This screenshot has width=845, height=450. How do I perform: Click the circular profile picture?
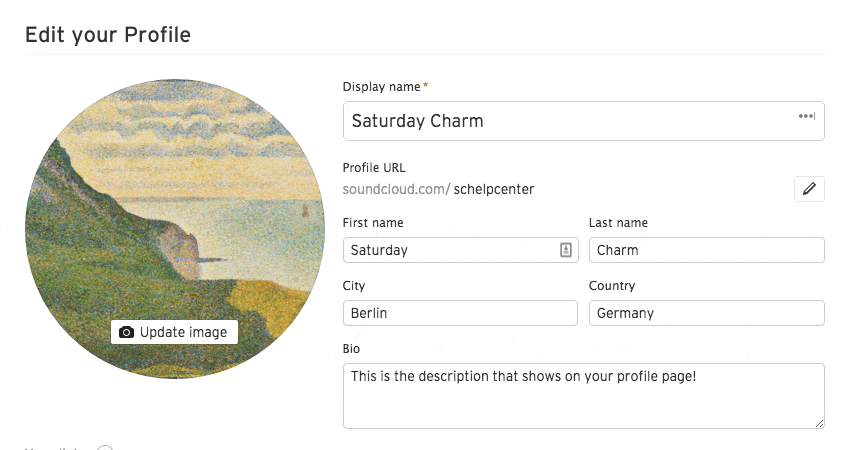click(175, 229)
